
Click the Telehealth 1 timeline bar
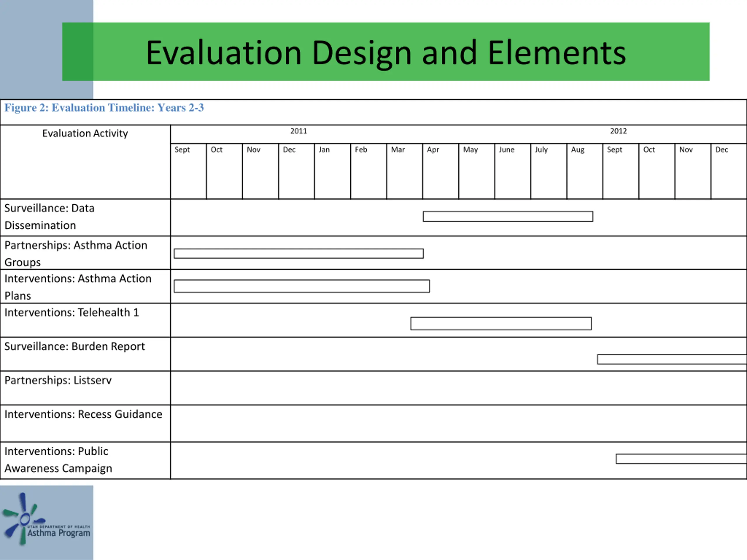coord(501,323)
